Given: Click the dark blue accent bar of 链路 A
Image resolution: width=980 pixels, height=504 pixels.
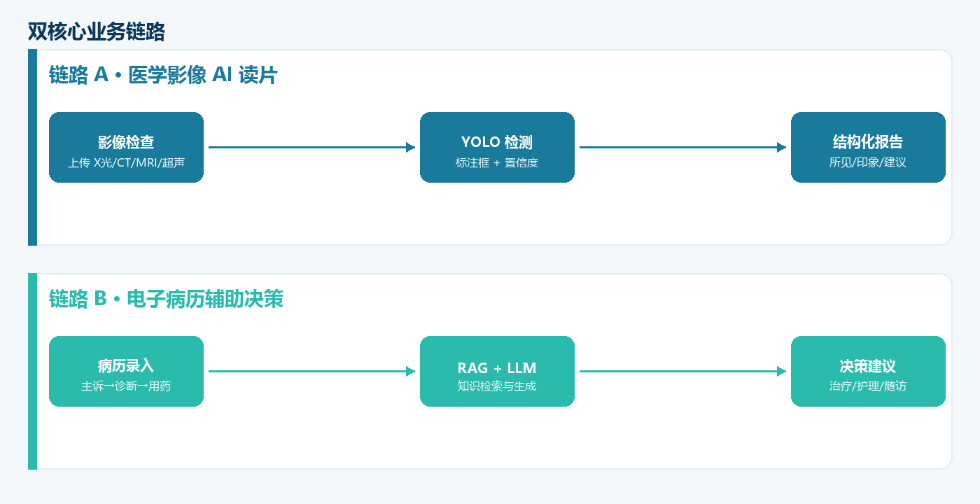Looking at the screenshot, I should click(x=32, y=147).
